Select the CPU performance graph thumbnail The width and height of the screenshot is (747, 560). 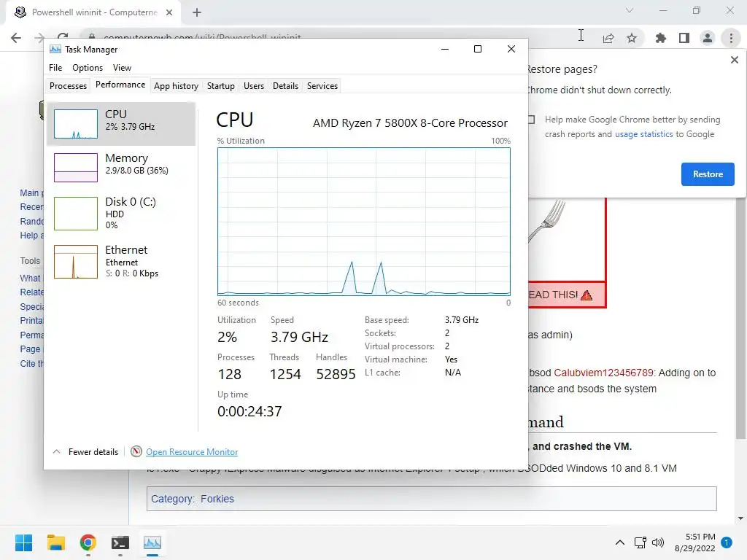[76, 124]
